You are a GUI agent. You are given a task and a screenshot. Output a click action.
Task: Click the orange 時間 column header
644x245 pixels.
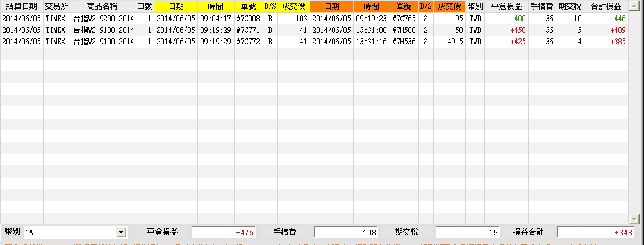point(372,6)
